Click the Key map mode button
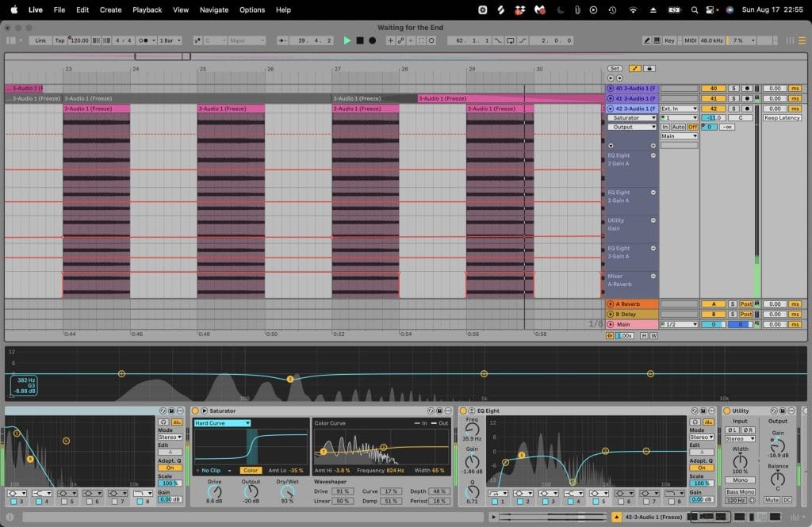Viewport: 812px width, 527px height. click(x=669, y=40)
